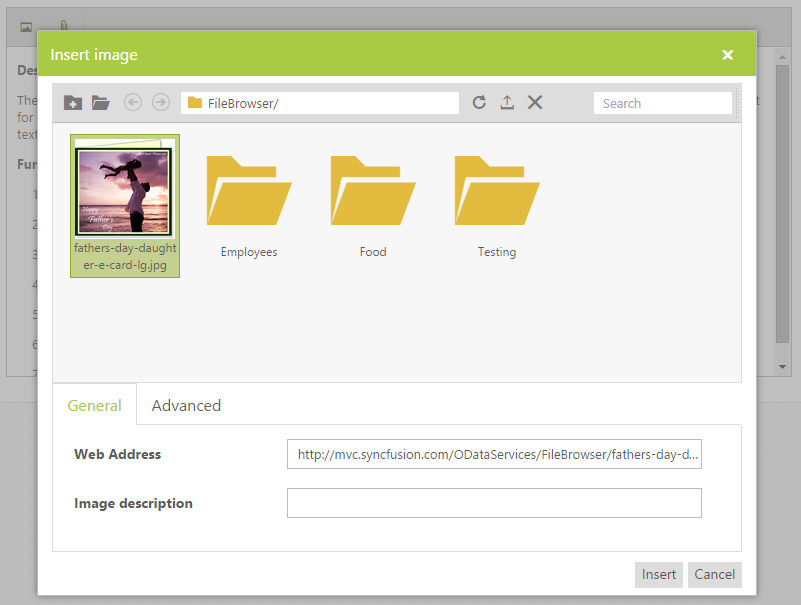Screen dimensions: 801x605
Task: Click the Image description input field
Action: click(x=494, y=503)
